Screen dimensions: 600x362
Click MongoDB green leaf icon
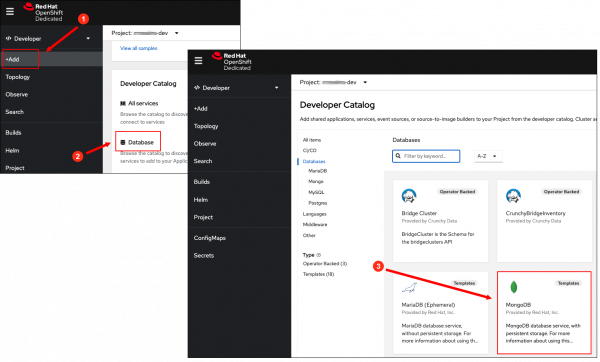(x=514, y=287)
